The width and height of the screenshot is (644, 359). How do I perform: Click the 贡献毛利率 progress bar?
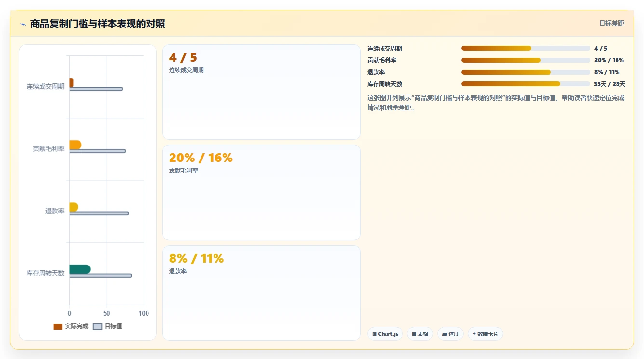tap(525, 60)
